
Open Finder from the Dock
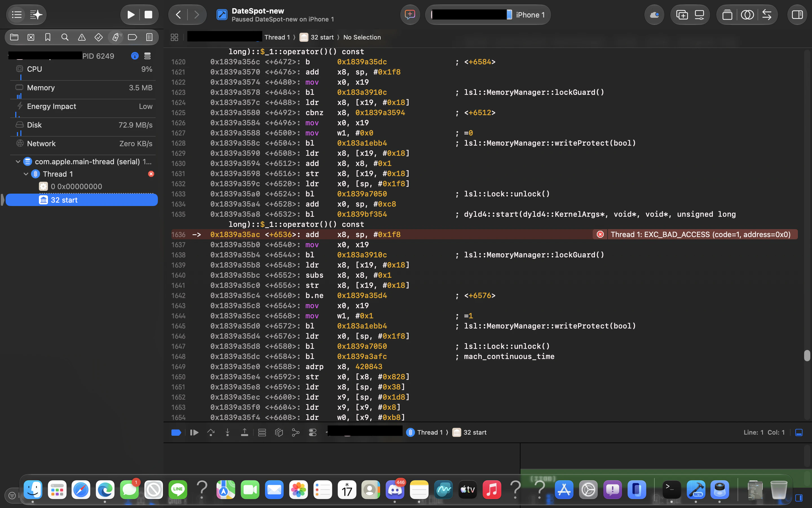33,490
